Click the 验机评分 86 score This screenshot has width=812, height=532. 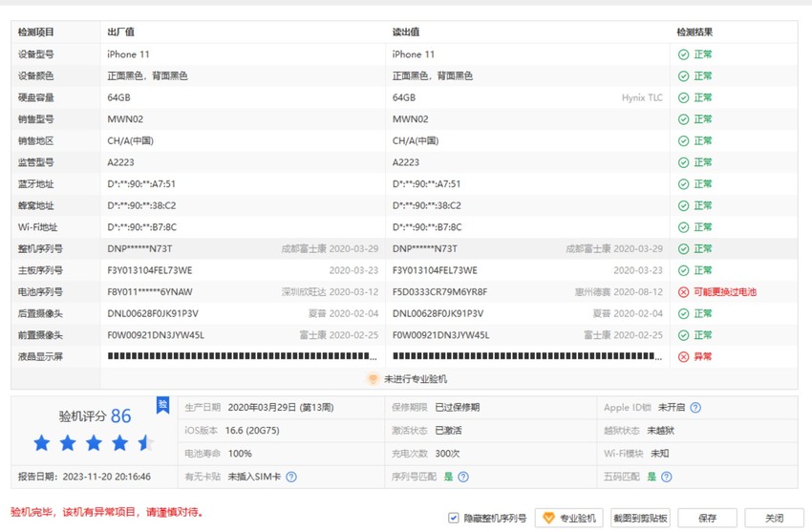click(x=95, y=416)
